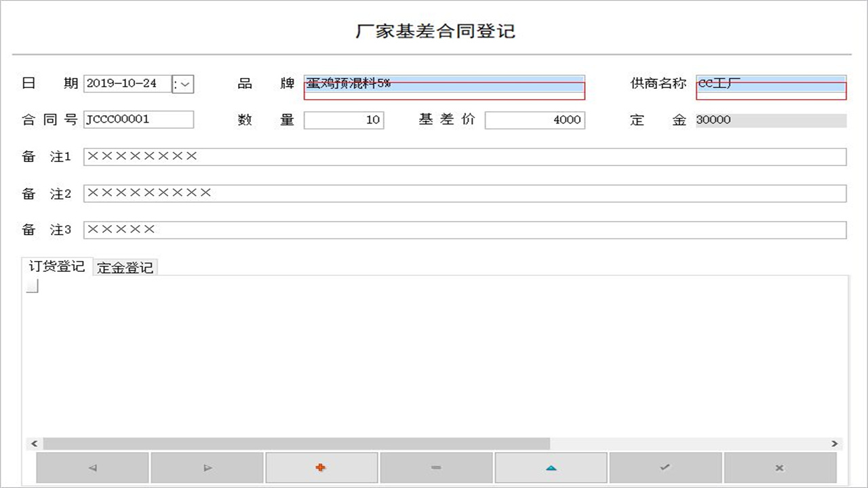Click the 备注3 remarks field
Image resolution: width=868 pixels, height=488 pixels.
[465, 229]
